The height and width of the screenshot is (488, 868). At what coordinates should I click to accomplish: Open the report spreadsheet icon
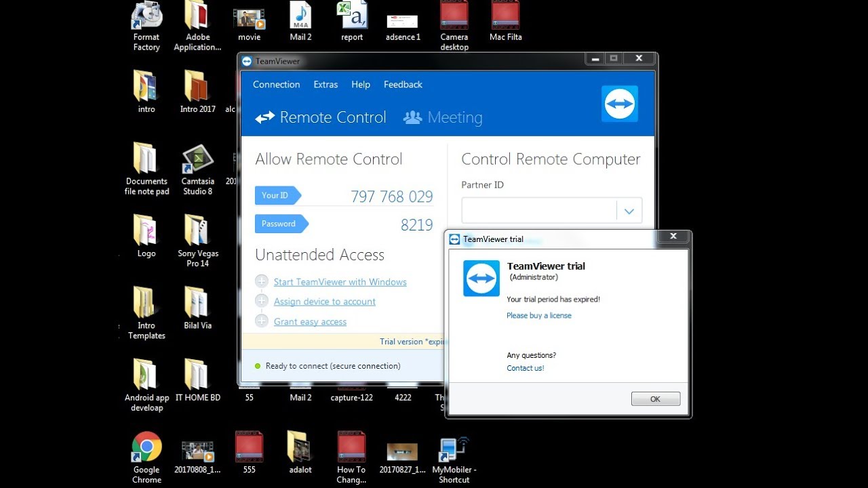click(x=352, y=22)
